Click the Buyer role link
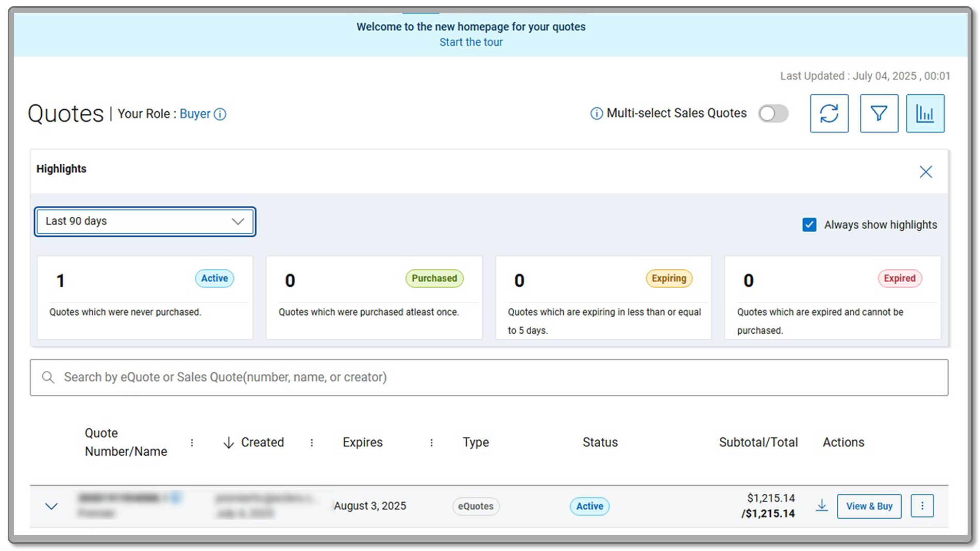The height and width of the screenshot is (551, 980). coord(195,114)
